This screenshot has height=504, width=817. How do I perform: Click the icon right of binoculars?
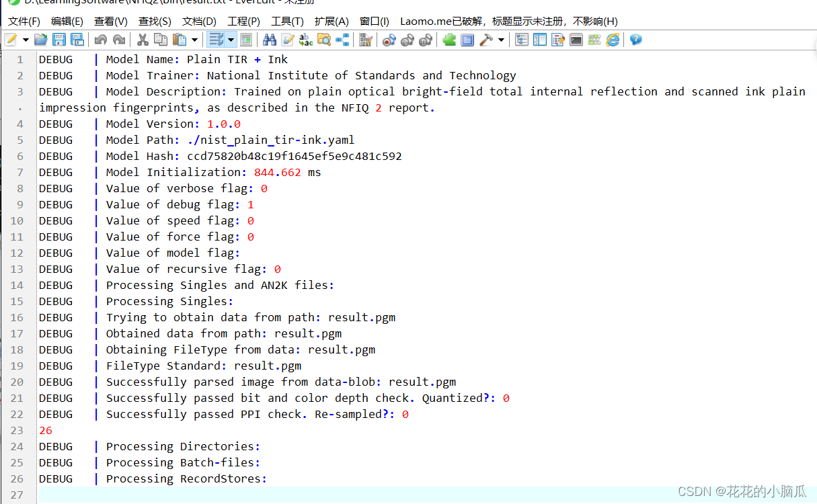click(288, 40)
